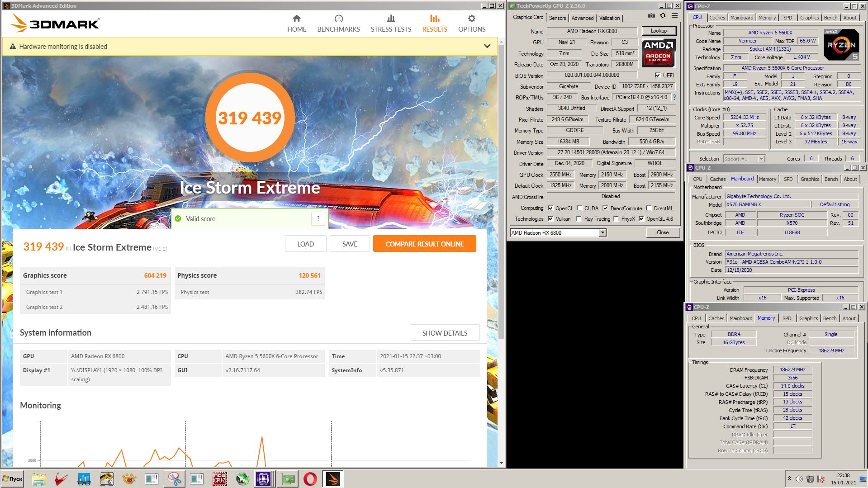Image resolution: width=868 pixels, height=488 pixels.
Task: Toggle the PhysX checkbox
Action: pyautogui.click(x=616, y=218)
